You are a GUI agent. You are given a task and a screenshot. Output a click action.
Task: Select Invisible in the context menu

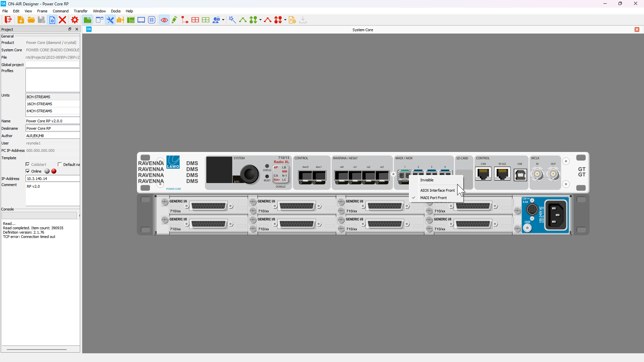[x=427, y=180]
